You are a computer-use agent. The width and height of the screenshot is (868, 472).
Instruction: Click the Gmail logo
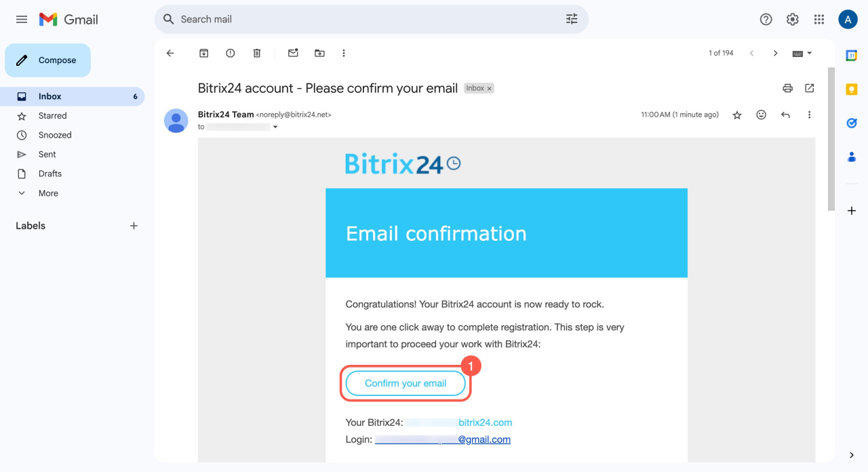click(68, 20)
